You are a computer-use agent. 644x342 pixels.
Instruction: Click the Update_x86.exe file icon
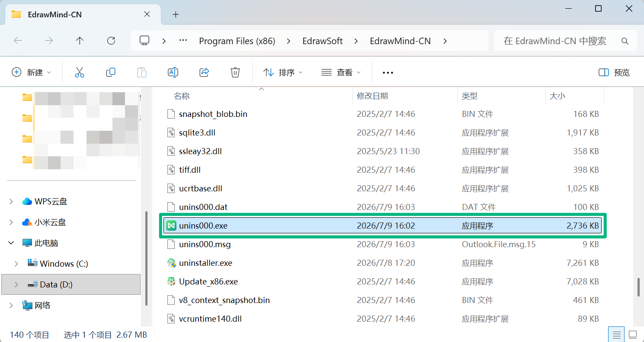171,281
